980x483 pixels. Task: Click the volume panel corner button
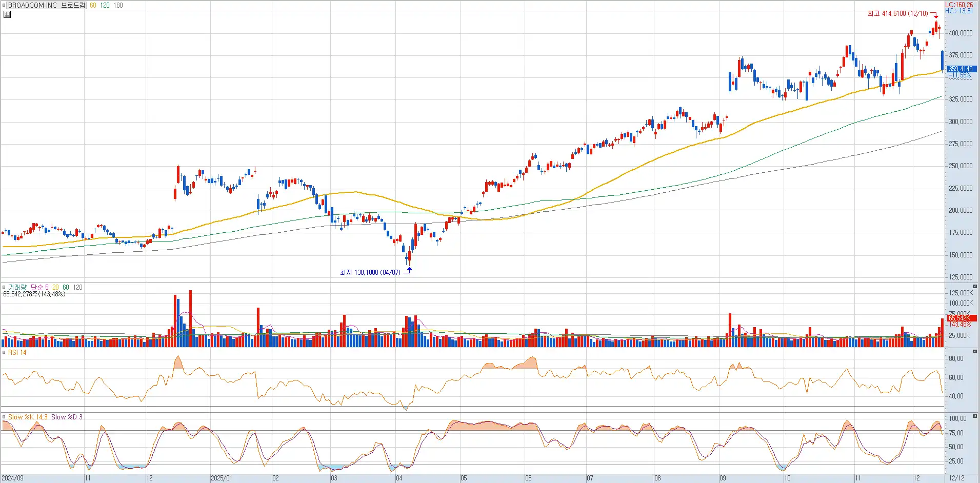pyautogui.click(x=975, y=286)
